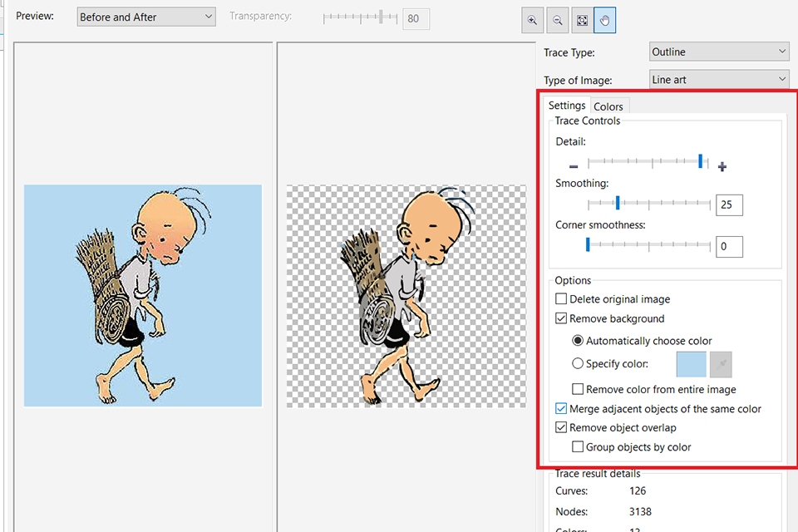Image resolution: width=798 pixels, height=532 pixels.
Task: Select the Specify color radio button
Action: (578, 363)
